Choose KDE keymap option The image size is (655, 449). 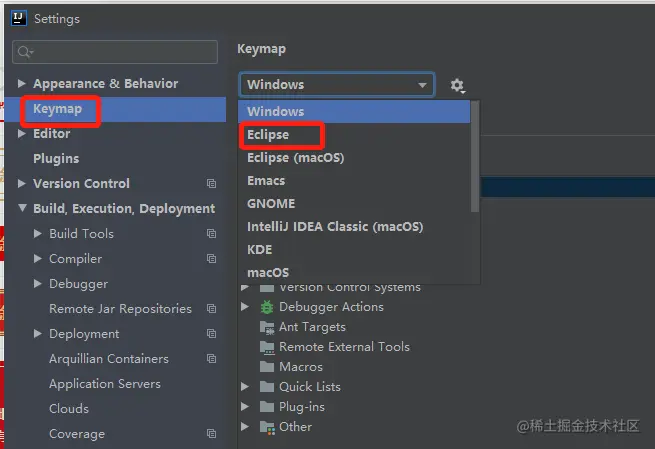point(354,249)
